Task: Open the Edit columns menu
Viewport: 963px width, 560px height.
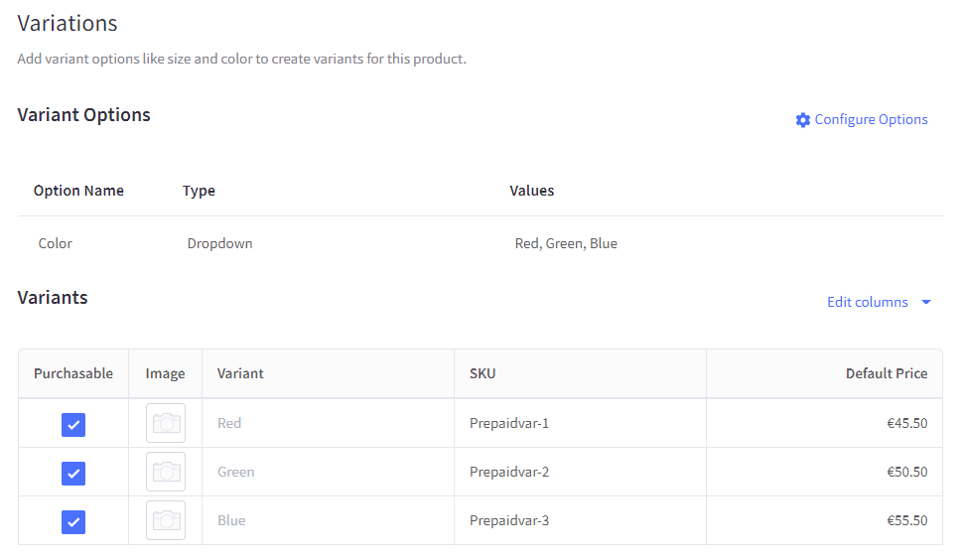Action: 867,302
